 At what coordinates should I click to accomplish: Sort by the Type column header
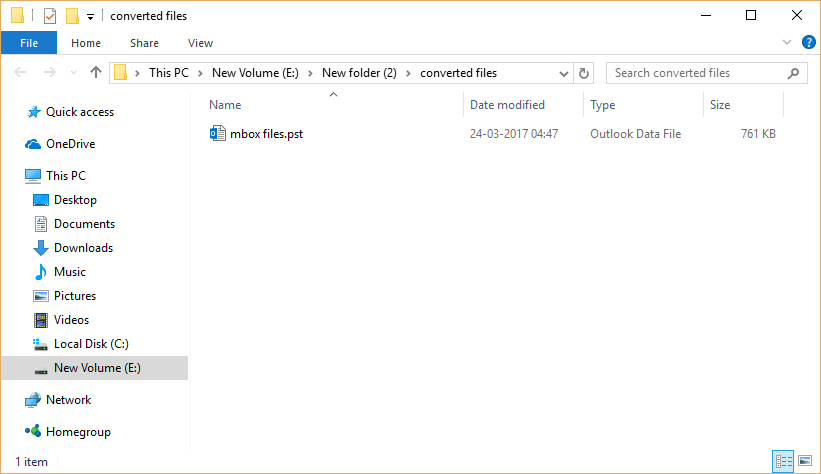point(603,105)
